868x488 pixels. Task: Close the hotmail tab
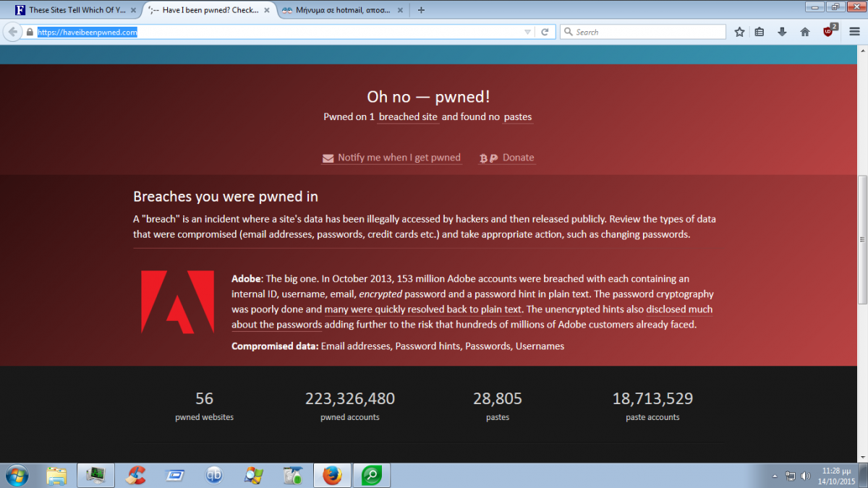tap(400, 10)
